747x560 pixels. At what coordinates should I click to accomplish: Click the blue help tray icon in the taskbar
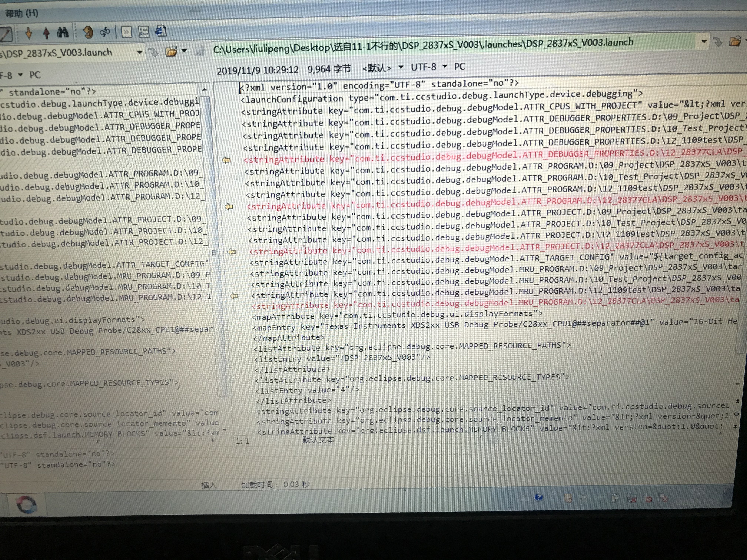coord(538,497)
